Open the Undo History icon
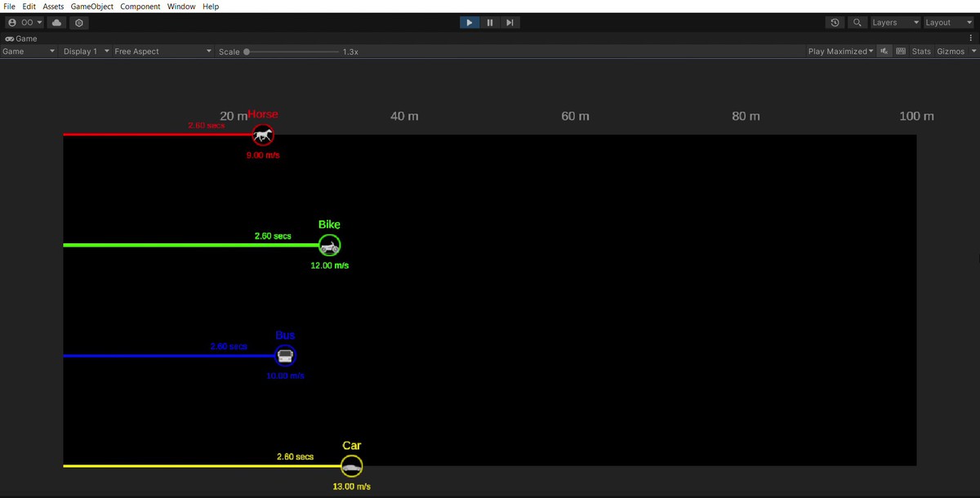This screenshot has height=498, width=980. (834, 22)
